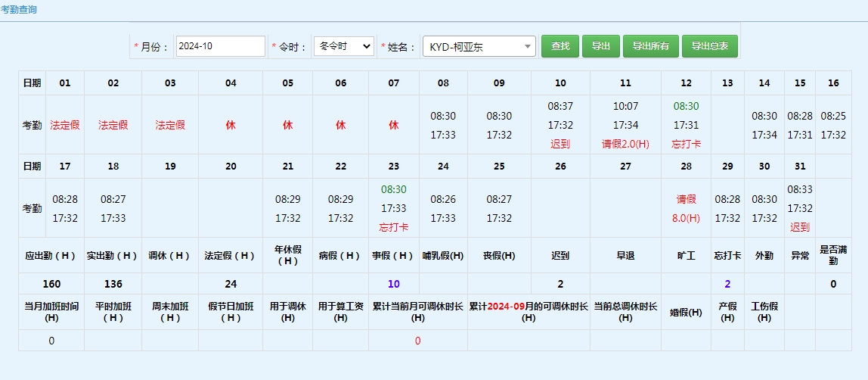Click 请假2.0(H) entry on day 11
The width and height of the screenshot is (868, 380).
(625, 144)
